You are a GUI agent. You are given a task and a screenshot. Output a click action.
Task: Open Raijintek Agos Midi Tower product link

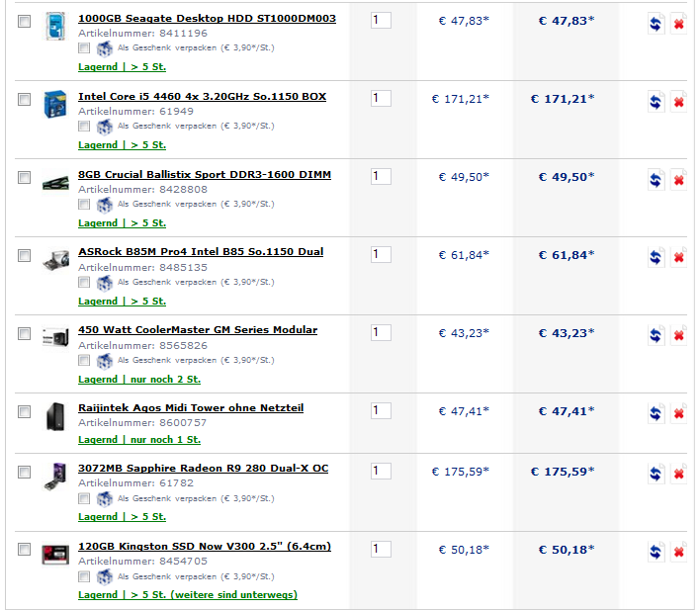click(x=191, y=408)
